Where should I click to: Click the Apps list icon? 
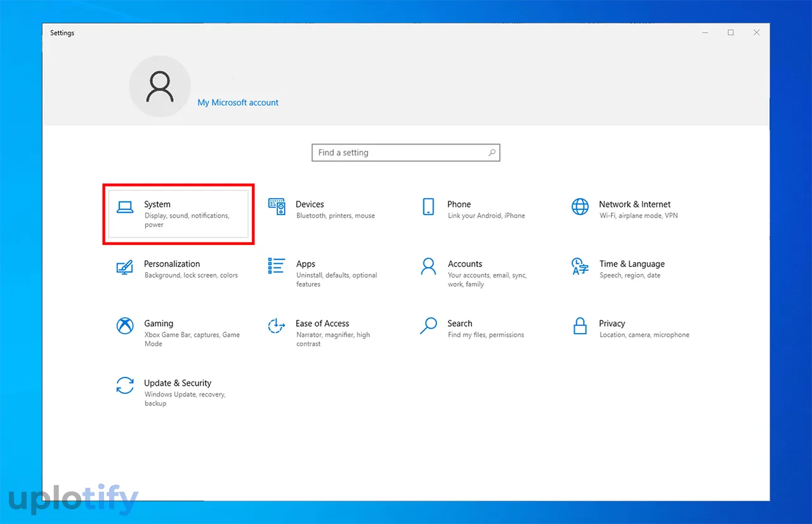(x=277, y=266)
